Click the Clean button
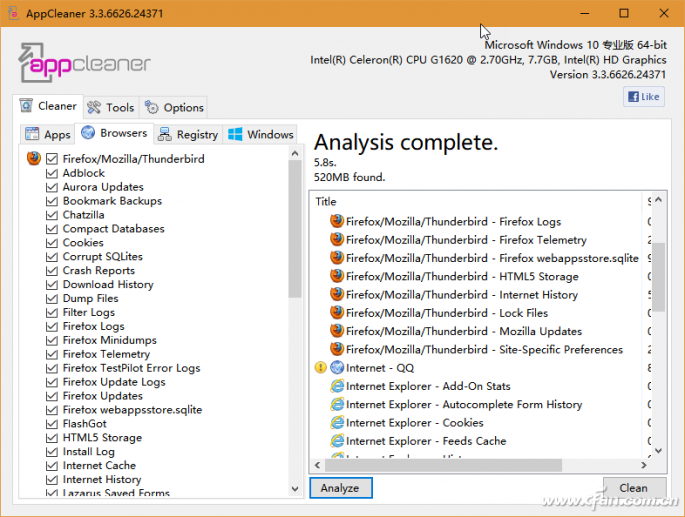685x517 pixels. (634, 488)
